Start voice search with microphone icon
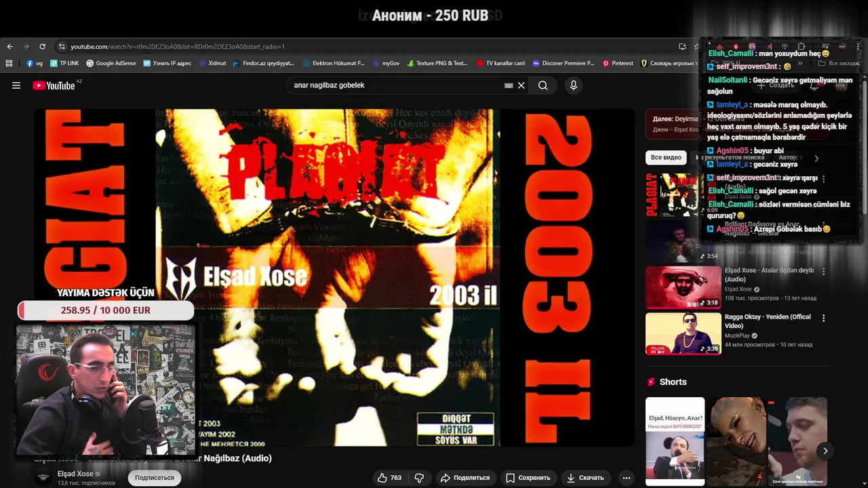This screenshot has width=868, height=488. pos(574,85)
